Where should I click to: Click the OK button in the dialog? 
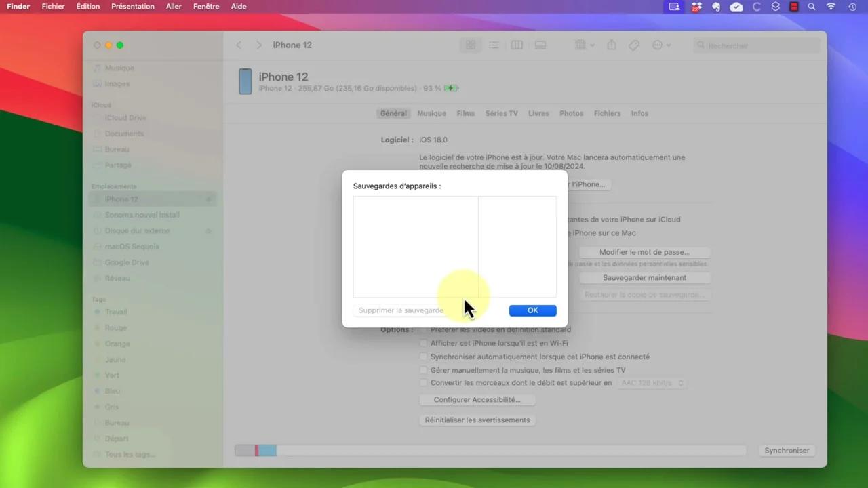click(532, 310)
